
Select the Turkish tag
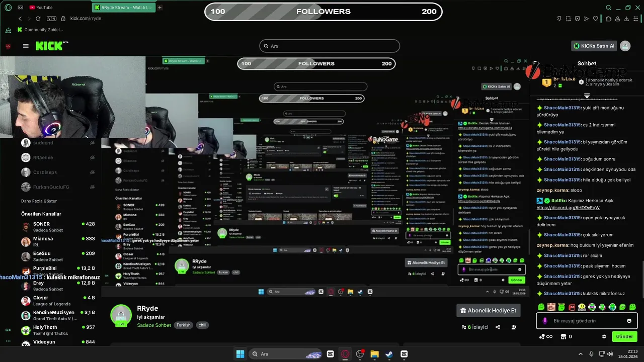183,325
